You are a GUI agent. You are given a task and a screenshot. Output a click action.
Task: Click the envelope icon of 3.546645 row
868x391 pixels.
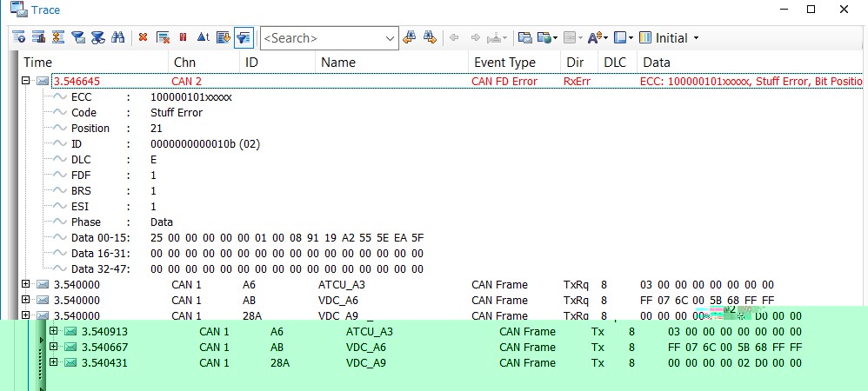[43, 82]
